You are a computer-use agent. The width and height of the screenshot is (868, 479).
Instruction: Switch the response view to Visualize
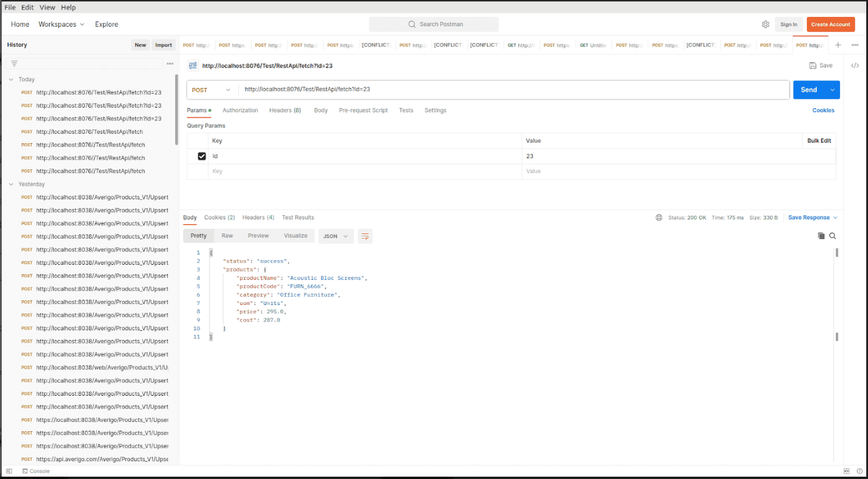(x=296, y=236)
